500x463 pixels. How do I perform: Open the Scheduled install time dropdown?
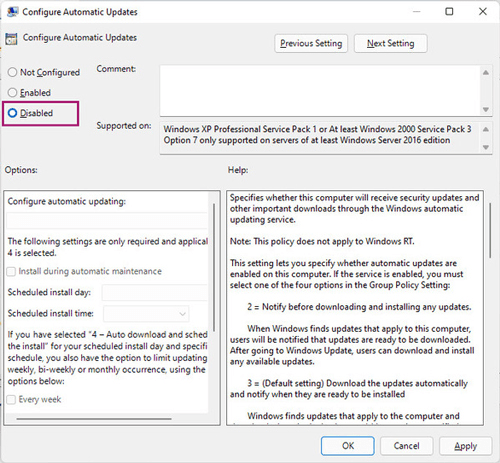(x=146, y=314)
